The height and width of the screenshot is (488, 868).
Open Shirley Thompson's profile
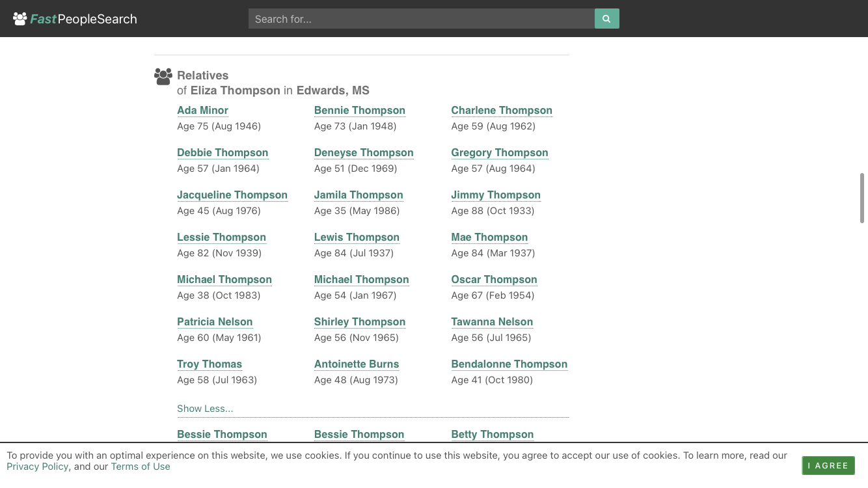[360, 321]
